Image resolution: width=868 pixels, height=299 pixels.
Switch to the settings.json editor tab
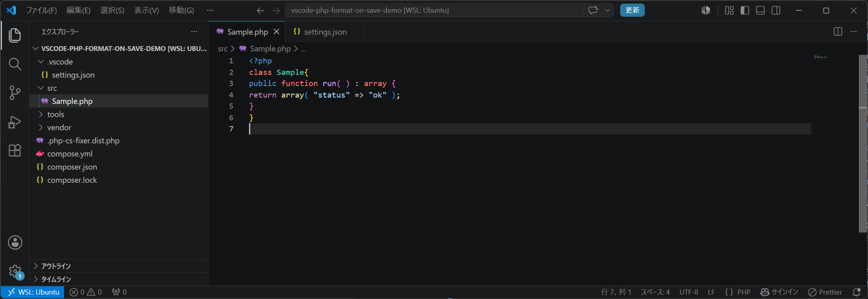(x=325, y=32)
